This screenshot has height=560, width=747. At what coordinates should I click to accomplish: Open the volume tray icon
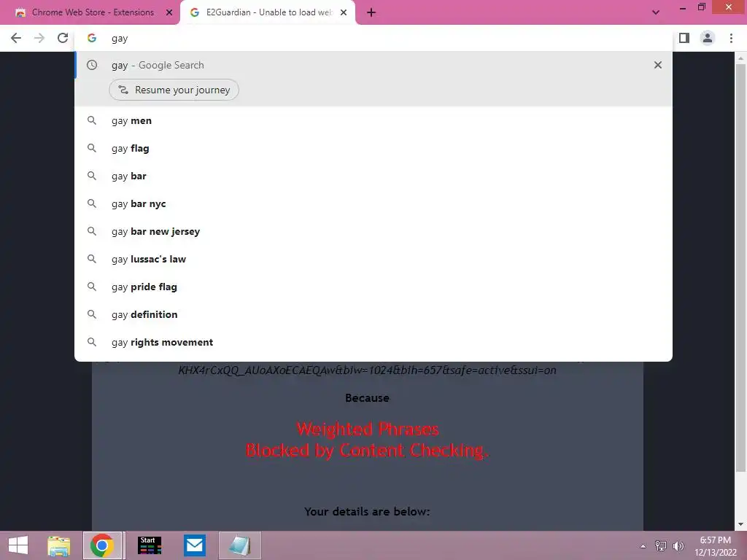(678, 545)
